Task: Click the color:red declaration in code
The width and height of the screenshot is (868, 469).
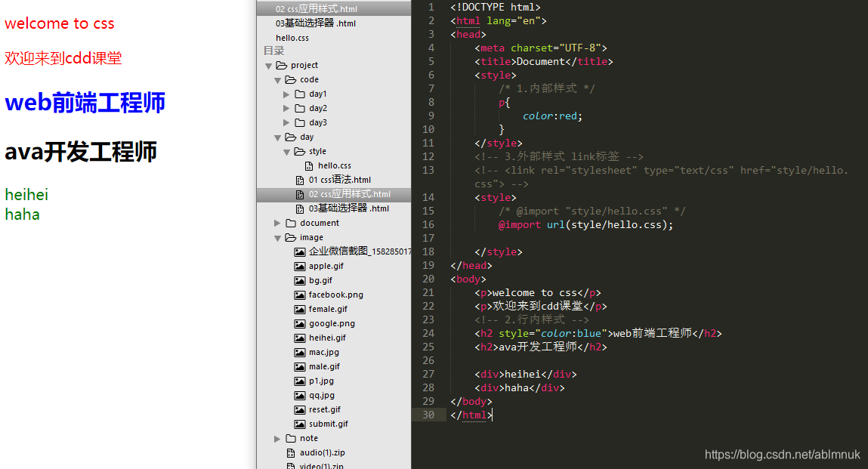Action: pos(552,116)
